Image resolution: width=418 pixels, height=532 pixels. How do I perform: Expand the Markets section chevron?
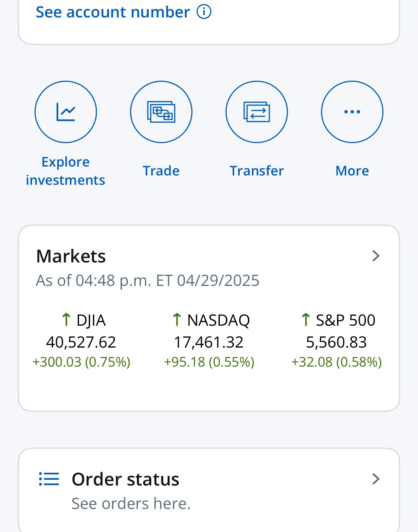[376, 256]
